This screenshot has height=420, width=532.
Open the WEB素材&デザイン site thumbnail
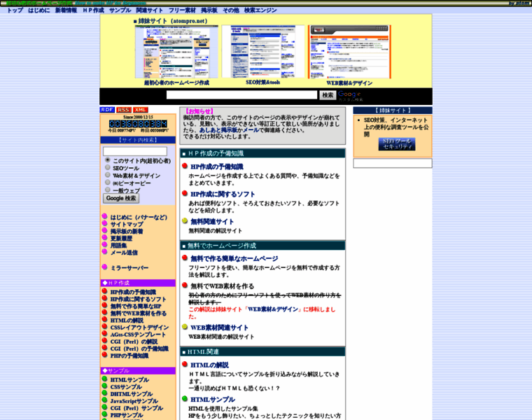(x=349, y=52)
